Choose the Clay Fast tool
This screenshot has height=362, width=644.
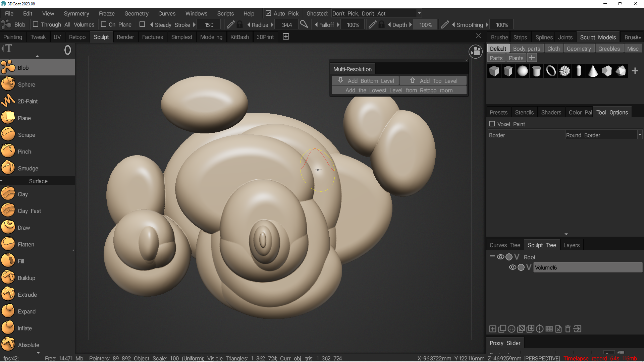click(x=29, y=211)
